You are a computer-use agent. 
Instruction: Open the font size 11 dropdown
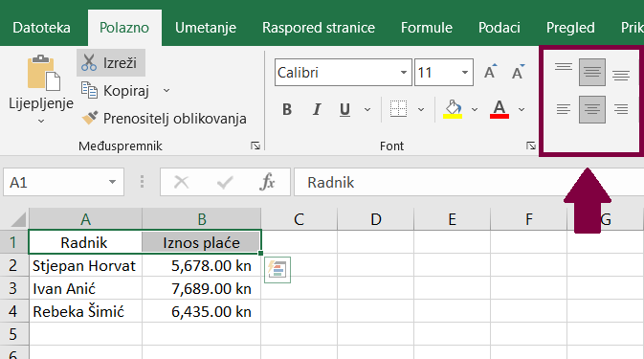465,73
